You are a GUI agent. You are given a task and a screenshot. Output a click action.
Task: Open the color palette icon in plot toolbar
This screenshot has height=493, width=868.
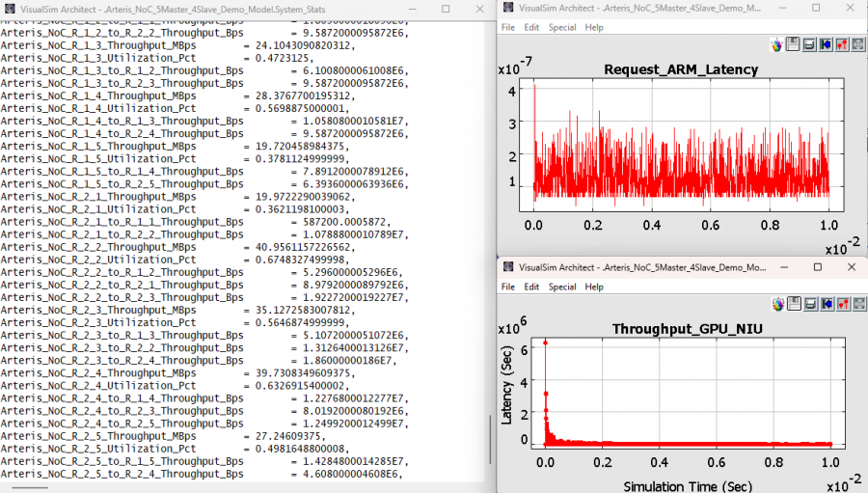click(x=777, y=44)
